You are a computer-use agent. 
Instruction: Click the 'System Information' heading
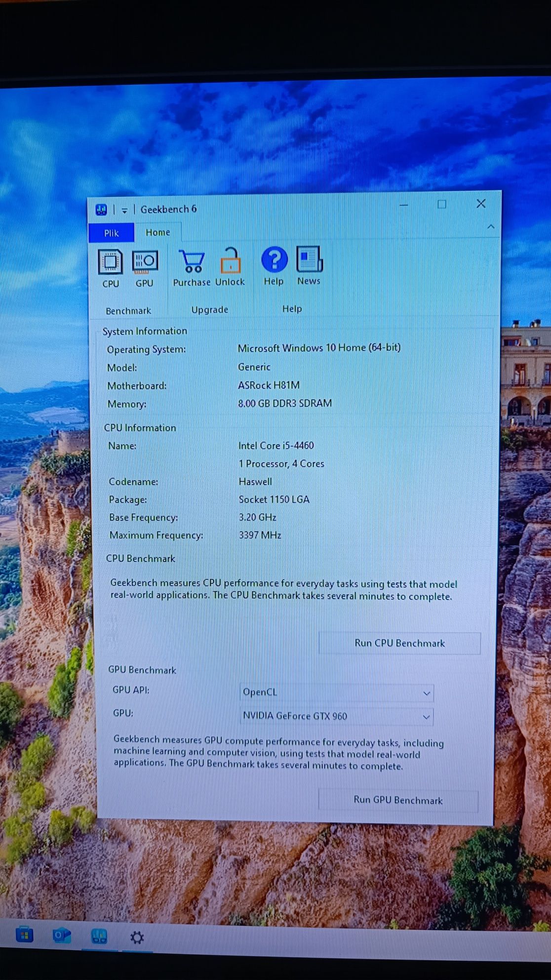tap(145, 331)
